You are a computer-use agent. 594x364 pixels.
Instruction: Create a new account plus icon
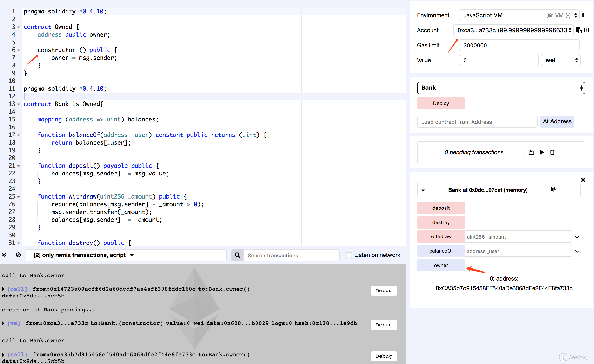[x=587, y=30]
